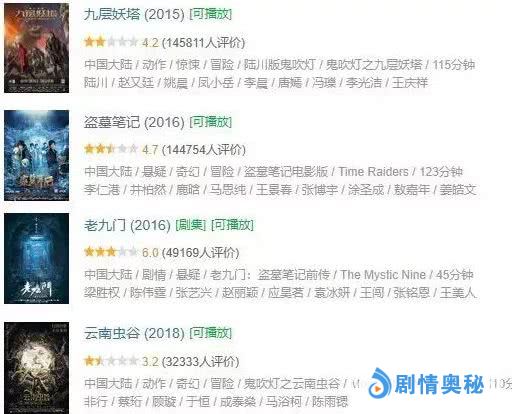The image size is (512, 414).
Task: Click the 剧集 tag next to 老九门
Action: point(191,225)
